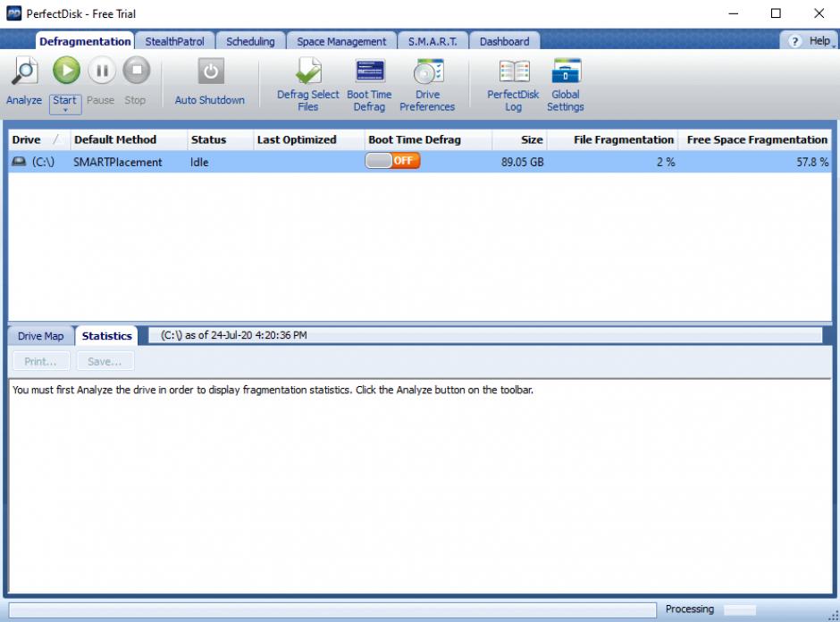Click the 89.05 GB size value

523,162
